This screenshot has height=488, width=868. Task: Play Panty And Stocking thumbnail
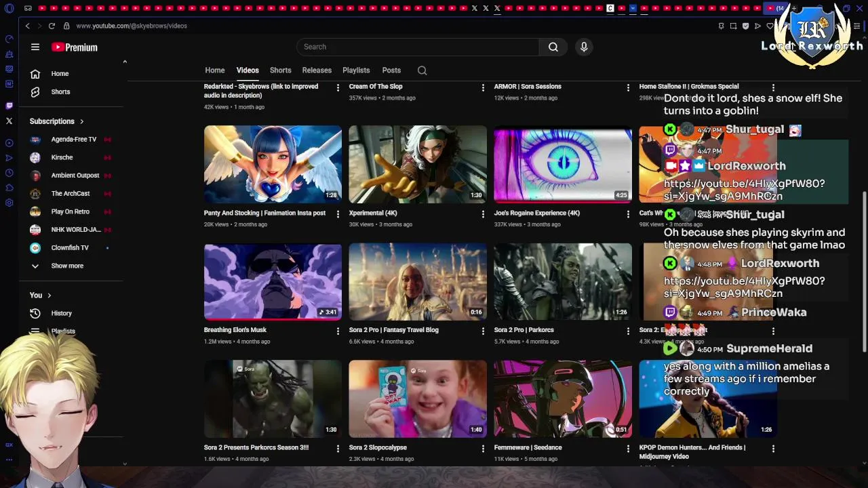click(x=273, y=164)
